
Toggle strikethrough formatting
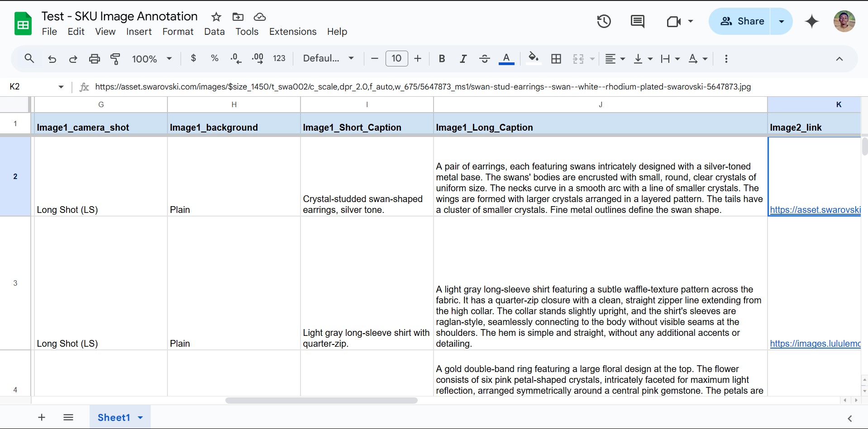tap(484, 59)
